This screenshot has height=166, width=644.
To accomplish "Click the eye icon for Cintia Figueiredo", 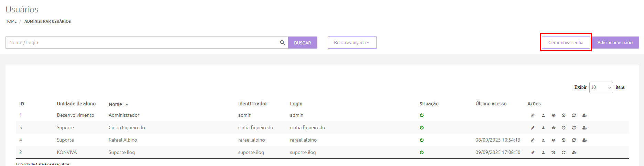I will pos(554,128).
